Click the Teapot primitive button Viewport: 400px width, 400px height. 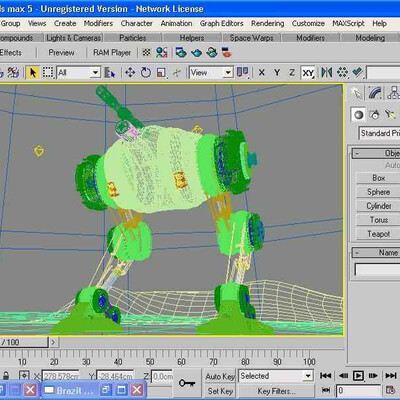click(x=378, y=234)
